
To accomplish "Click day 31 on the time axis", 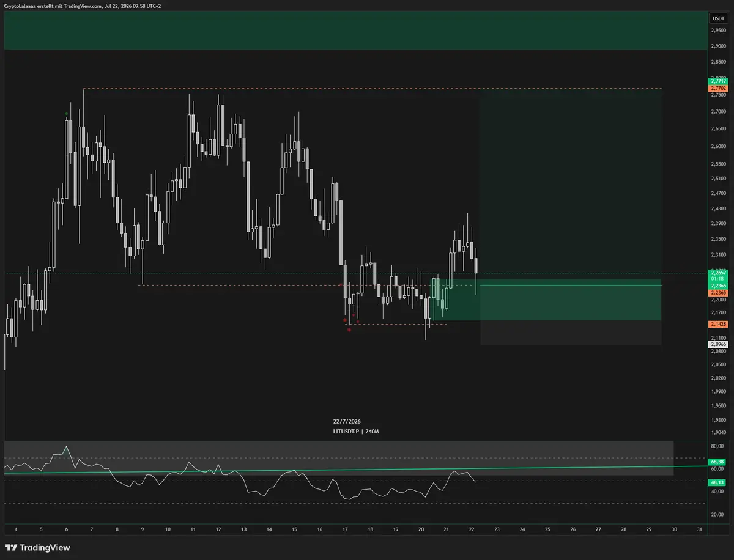I will 700,529.
